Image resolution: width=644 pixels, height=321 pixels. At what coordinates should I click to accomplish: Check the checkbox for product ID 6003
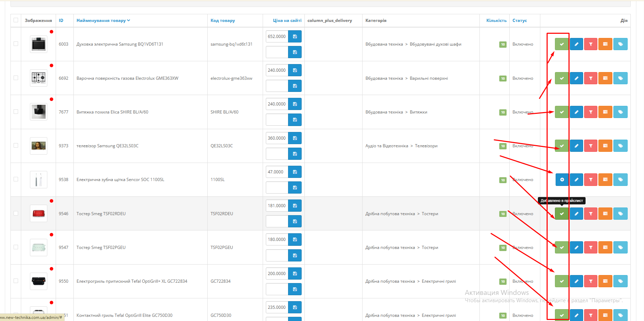(x=16, y=44)
